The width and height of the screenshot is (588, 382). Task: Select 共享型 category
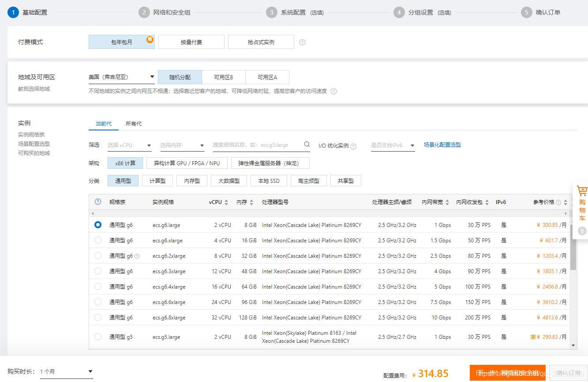[x=345, y=181]
